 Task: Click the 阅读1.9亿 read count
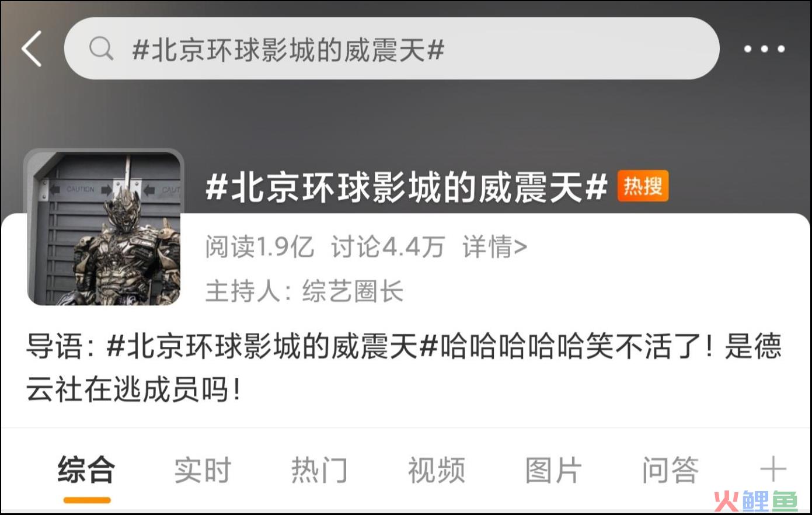(x=260, y=247)
